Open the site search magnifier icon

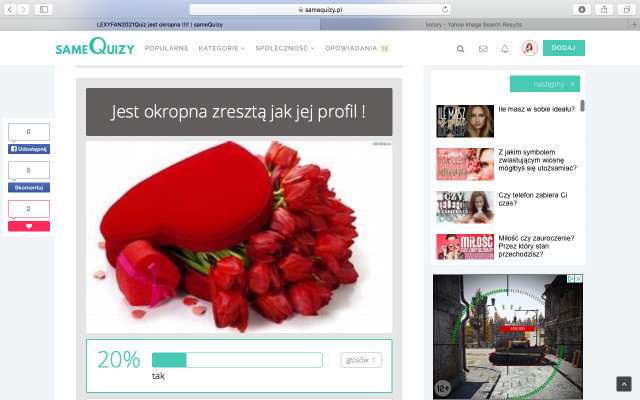point(460,48)
